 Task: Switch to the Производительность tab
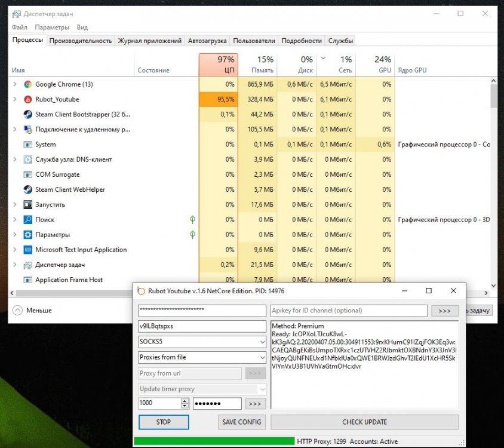coord(81,41)
